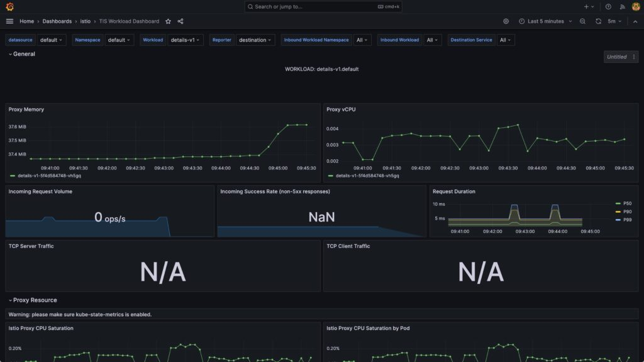Refresh the dashboard
Image resolution: width=644 pixels, height=362 pixels.
pyautogui.click(x=598, y=21)
